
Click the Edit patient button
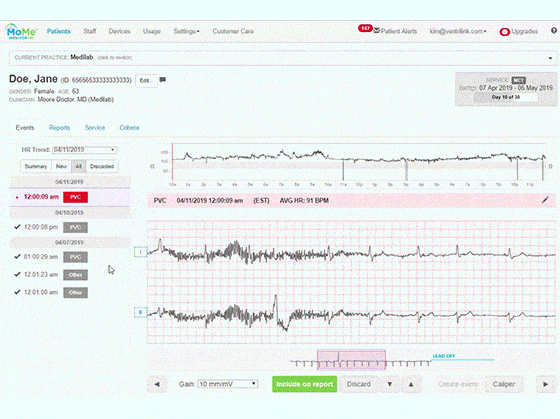click(x=146, y=80)
